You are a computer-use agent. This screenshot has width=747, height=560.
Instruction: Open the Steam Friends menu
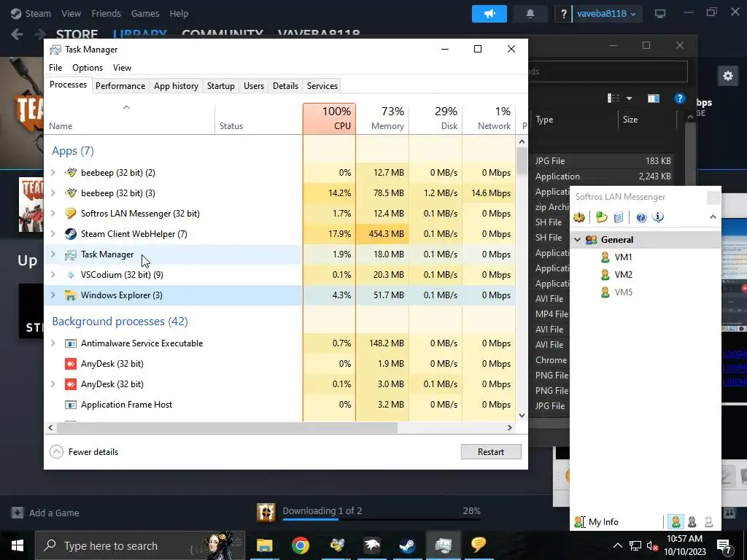(106, 14)
